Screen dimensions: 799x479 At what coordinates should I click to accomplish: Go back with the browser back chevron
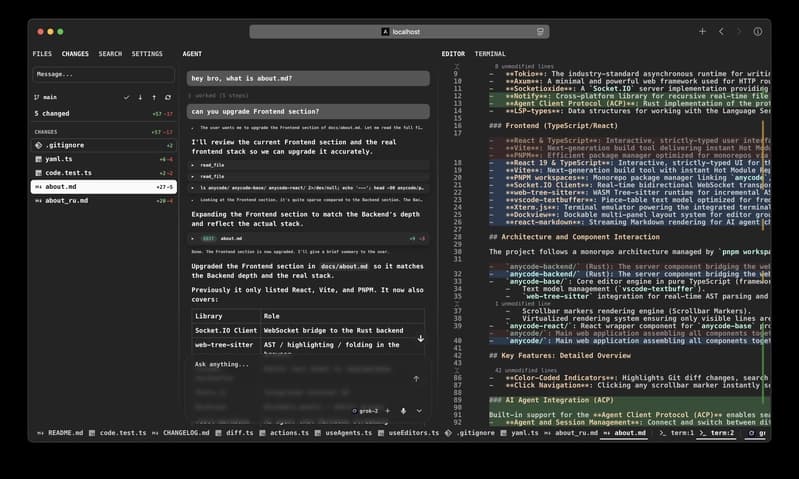click(x=721, y=32)
